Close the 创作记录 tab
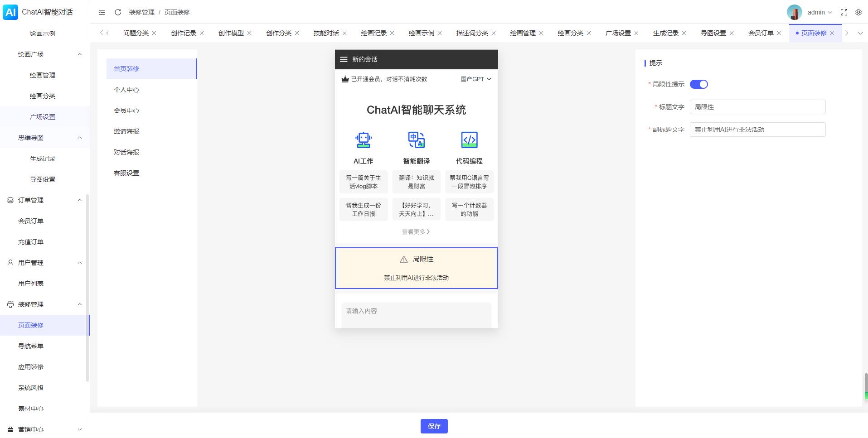 (x=202, y=33)
